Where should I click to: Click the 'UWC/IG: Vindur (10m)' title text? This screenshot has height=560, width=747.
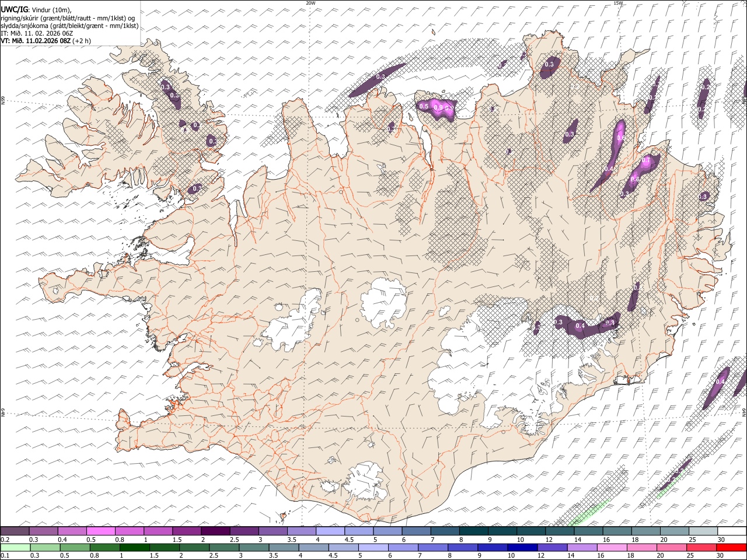click(x=37, y=9)
